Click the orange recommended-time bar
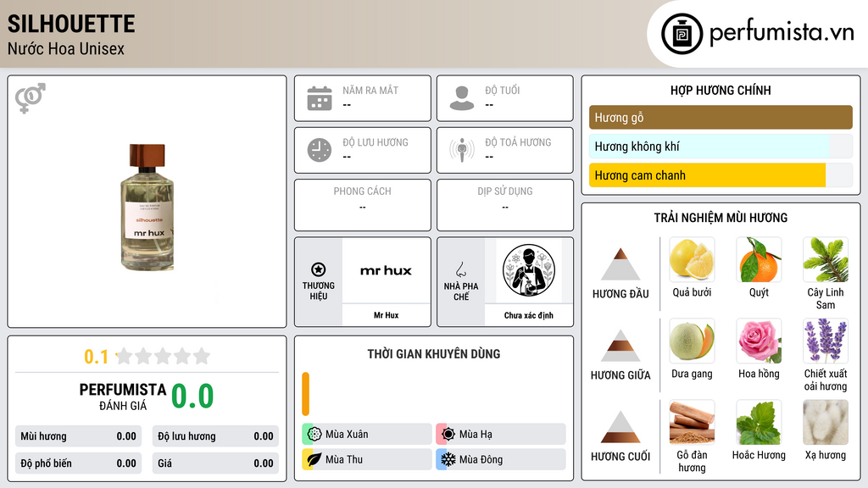 (305, 394)
